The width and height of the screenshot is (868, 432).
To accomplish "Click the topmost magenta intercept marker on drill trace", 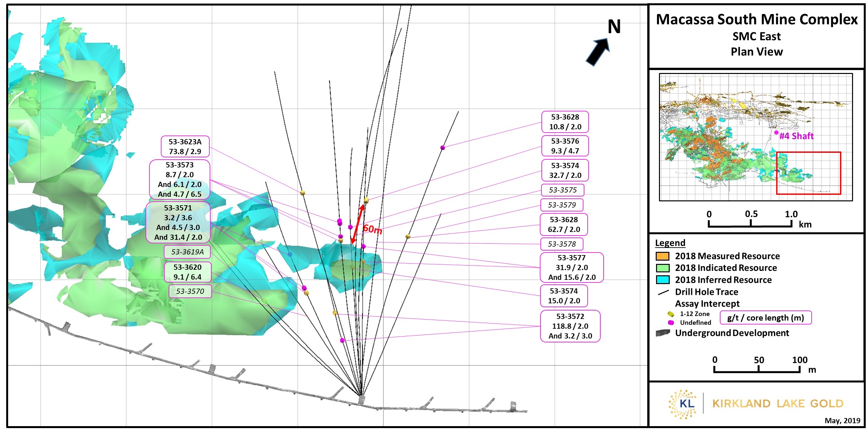I will tap(442, 148).
